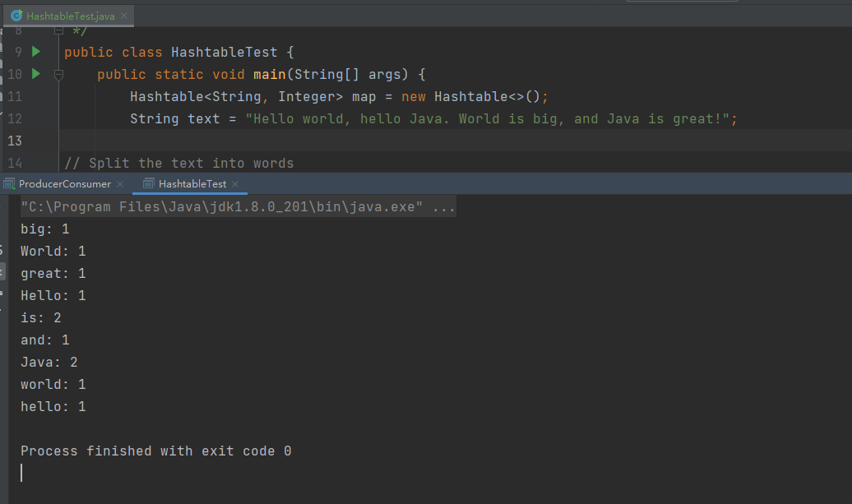Click the console output line "World: 1"
This screenshot has width=852, height=504.
53,252
